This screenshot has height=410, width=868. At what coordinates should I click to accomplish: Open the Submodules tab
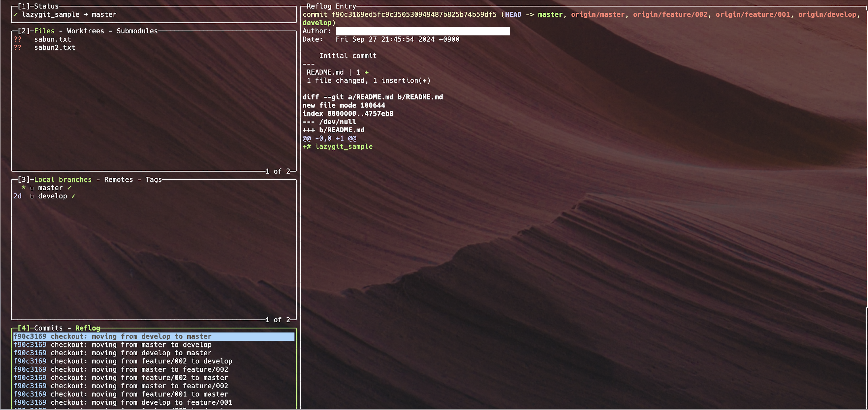pyautogui.click(x=137, y=31)
